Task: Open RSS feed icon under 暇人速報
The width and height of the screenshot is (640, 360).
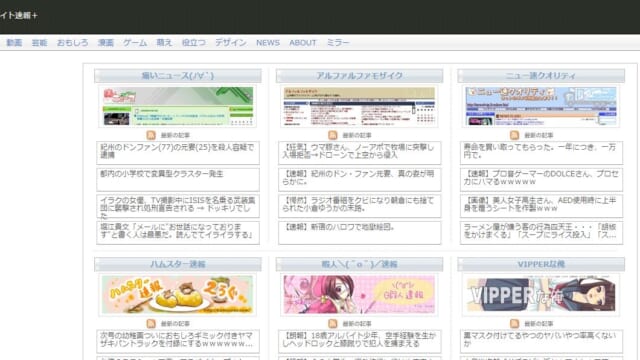Action: tap(333, 324)
